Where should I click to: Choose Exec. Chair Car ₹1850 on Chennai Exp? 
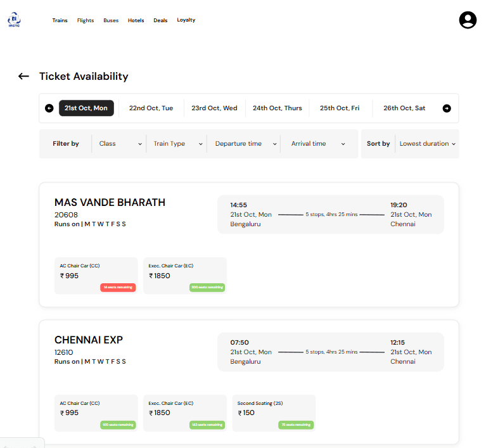point(185,413)
